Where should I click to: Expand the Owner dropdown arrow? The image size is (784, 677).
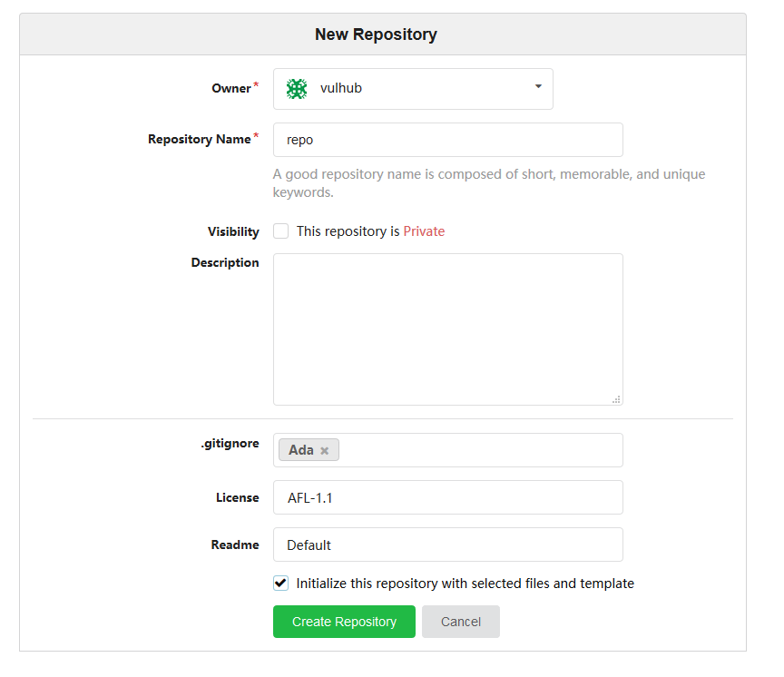(538, 86)
